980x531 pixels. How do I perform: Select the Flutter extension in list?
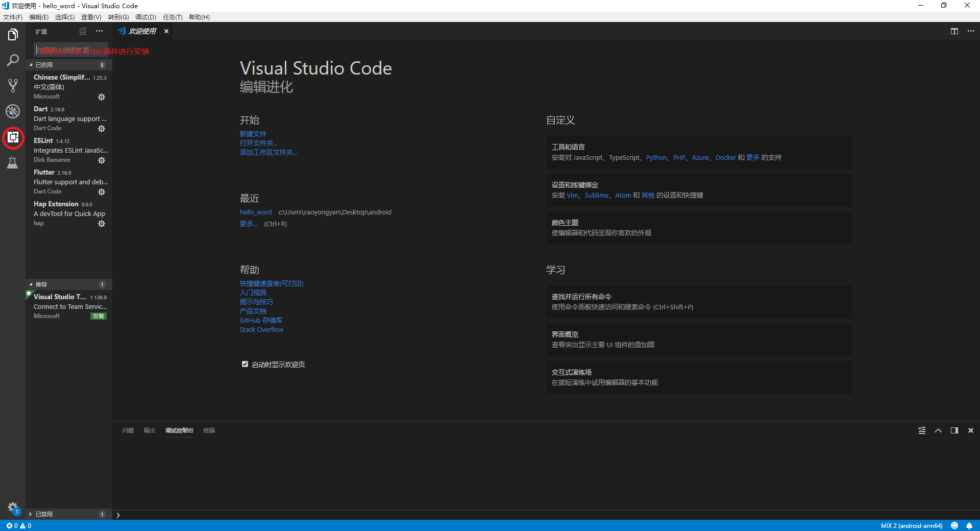tap(69, 182)
